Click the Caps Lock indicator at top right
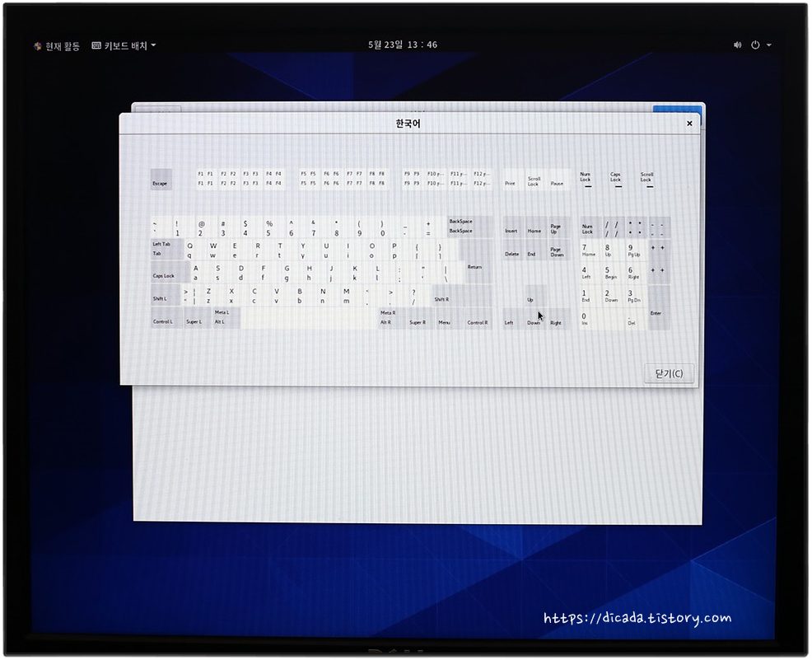 coord(616,180)
